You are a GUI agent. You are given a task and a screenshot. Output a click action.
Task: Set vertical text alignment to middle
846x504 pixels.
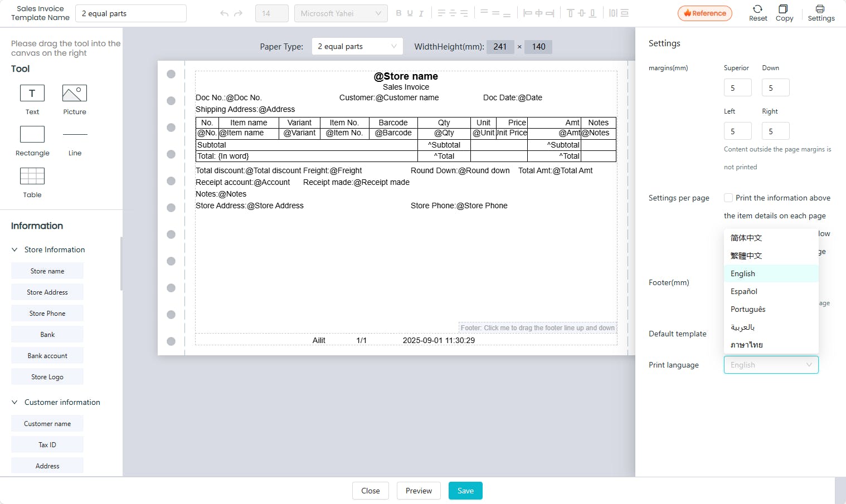point(495,13)
